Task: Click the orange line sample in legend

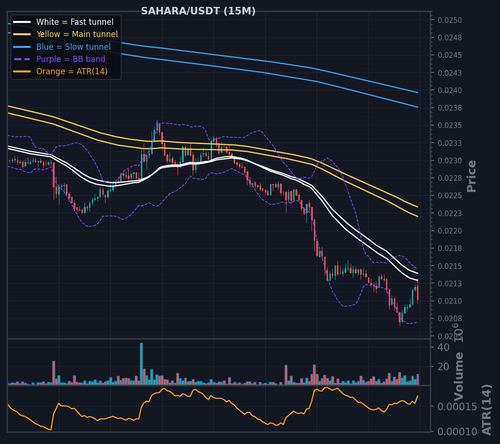Action: click(22, 72)
